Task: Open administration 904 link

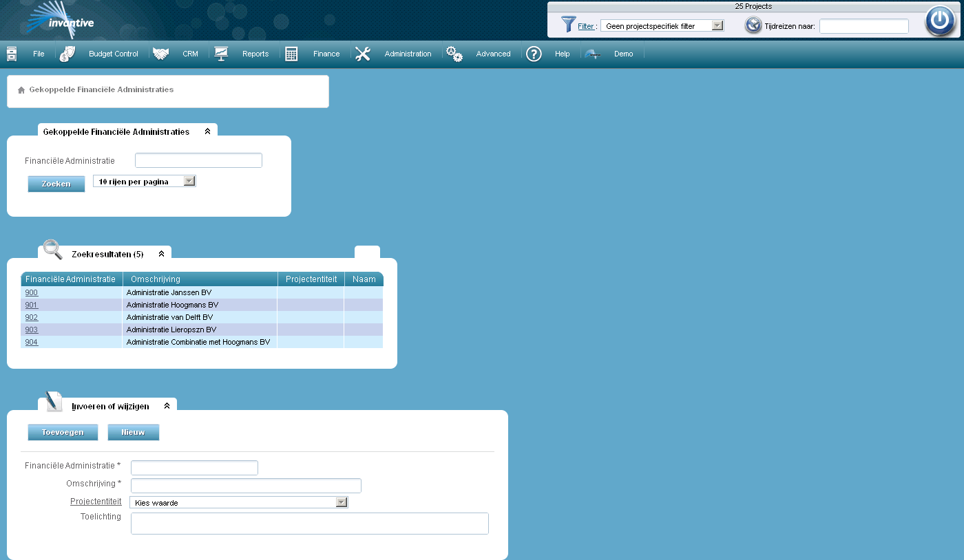Action: point(32,342)
